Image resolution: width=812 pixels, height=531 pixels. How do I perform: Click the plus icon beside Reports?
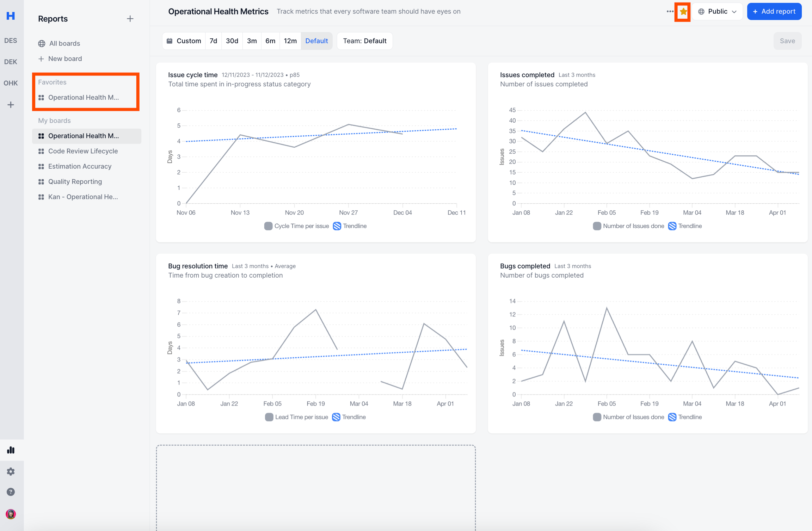(x=130, y=19)
